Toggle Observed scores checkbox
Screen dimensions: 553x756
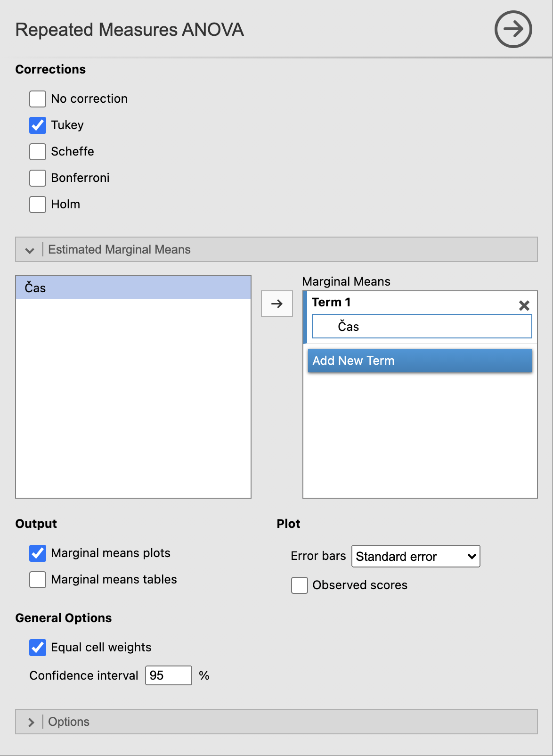pos(300,585)
